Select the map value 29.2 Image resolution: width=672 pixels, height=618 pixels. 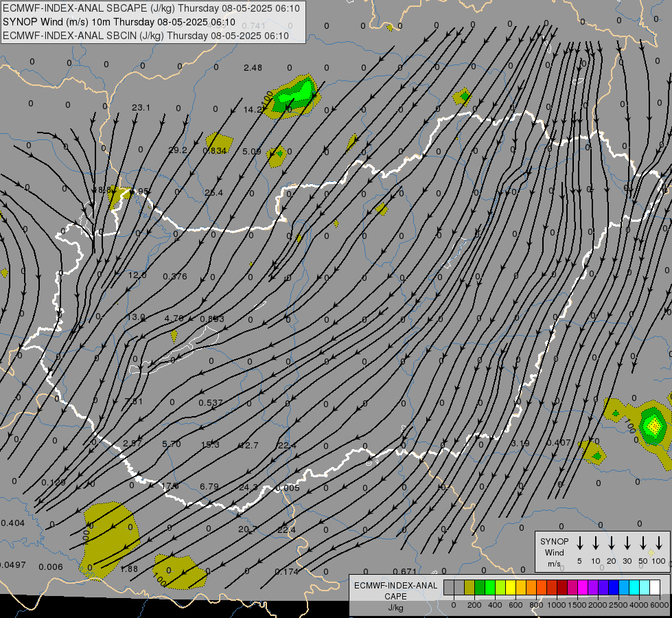click(x=178, y=150)
